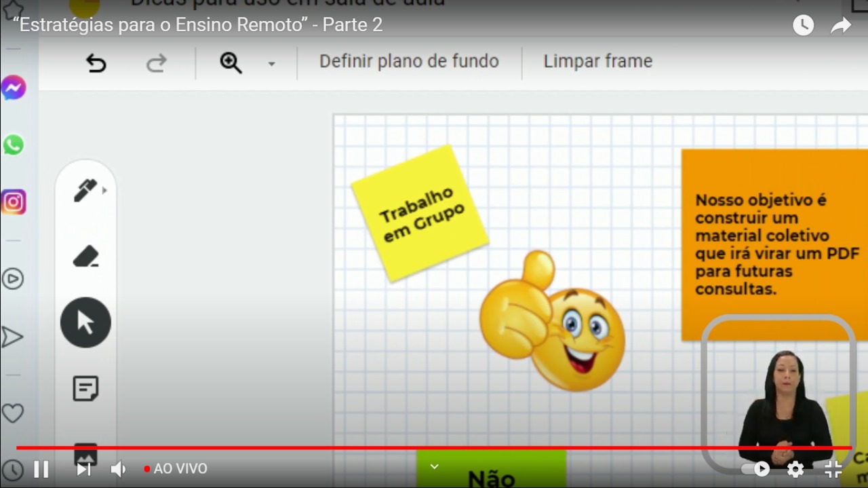Select the eraser tool
The width and height of the screenshot is (868, 488).
pos(85,257)
